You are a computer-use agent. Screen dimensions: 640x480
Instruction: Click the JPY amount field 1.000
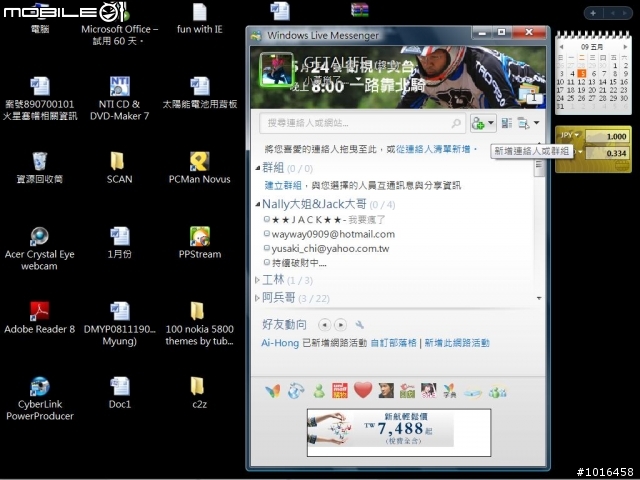point(607,136)
